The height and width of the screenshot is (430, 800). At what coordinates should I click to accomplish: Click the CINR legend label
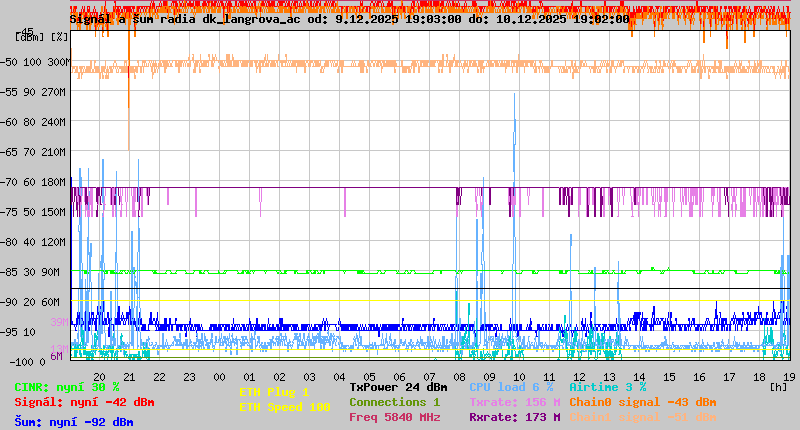pos(67,387)
